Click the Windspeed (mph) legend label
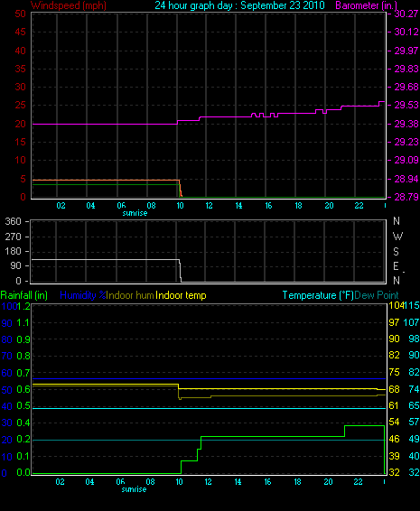Image resolution: width=420 pixels, height=511 pixels. (x=68, y=5)
